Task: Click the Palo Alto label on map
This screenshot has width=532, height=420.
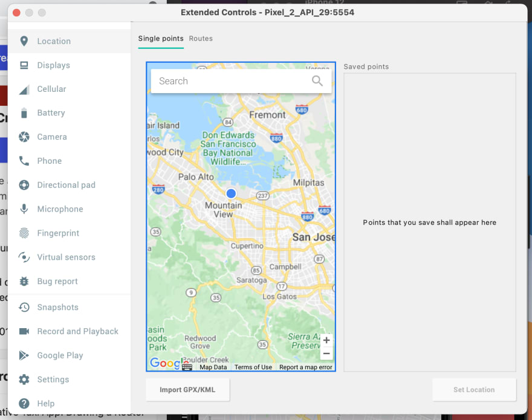Action: coord(196,176)
